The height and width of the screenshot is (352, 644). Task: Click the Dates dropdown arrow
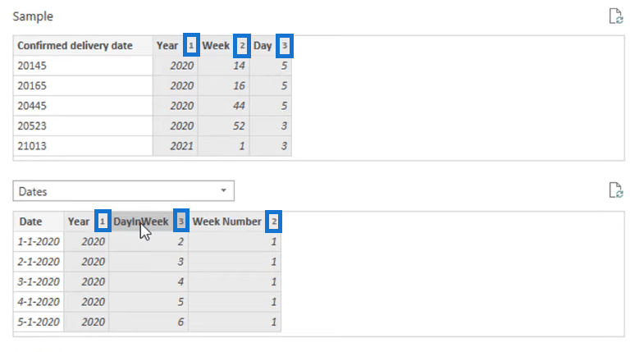click(223, 190)
